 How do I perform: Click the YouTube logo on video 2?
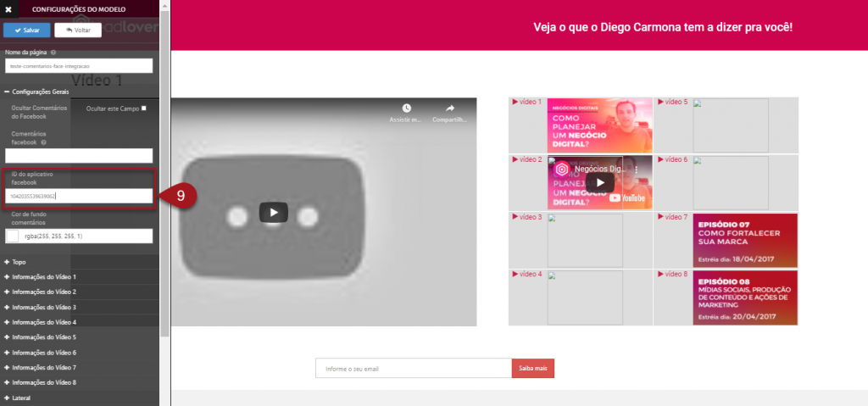tap(633, 198)
